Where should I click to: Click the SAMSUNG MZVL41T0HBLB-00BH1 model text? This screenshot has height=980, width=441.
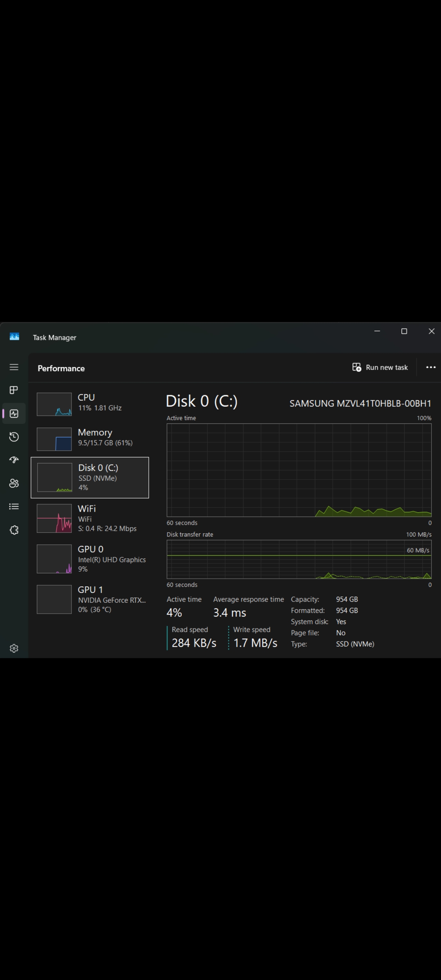(360, 403)
